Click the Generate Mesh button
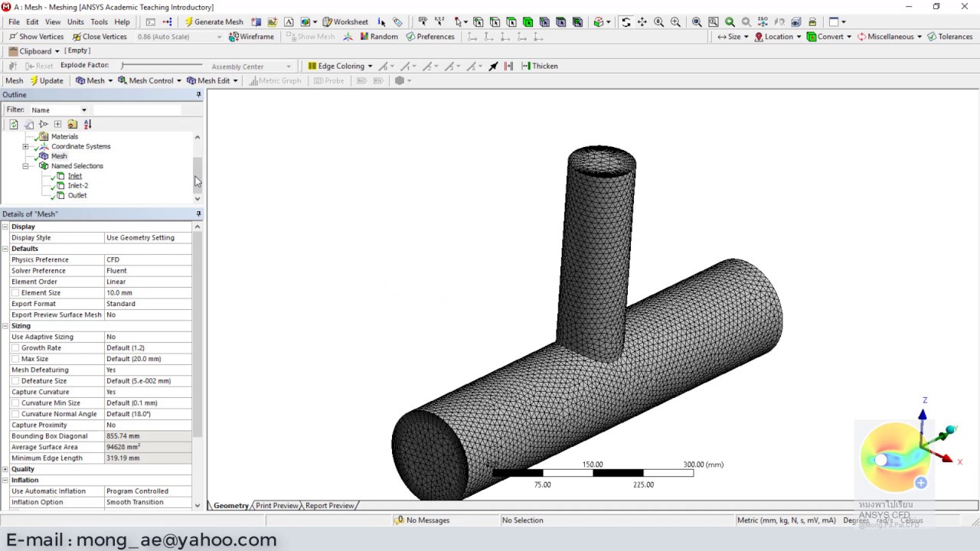980x551 pixels. click(x=214, y=21)
